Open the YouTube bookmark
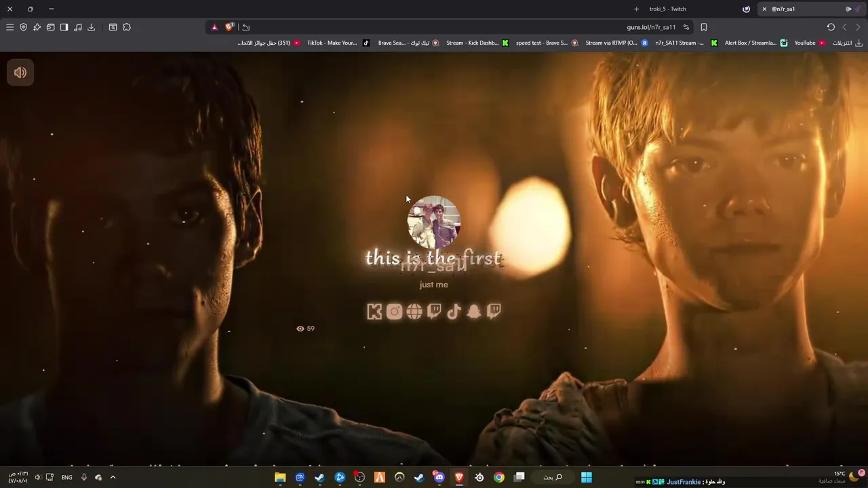Image resolution: width=868 pixels, height=488 pixels. pos(810,43)
